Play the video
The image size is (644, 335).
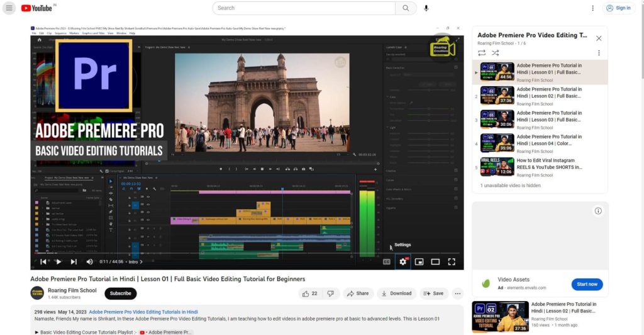click(58, 262)
